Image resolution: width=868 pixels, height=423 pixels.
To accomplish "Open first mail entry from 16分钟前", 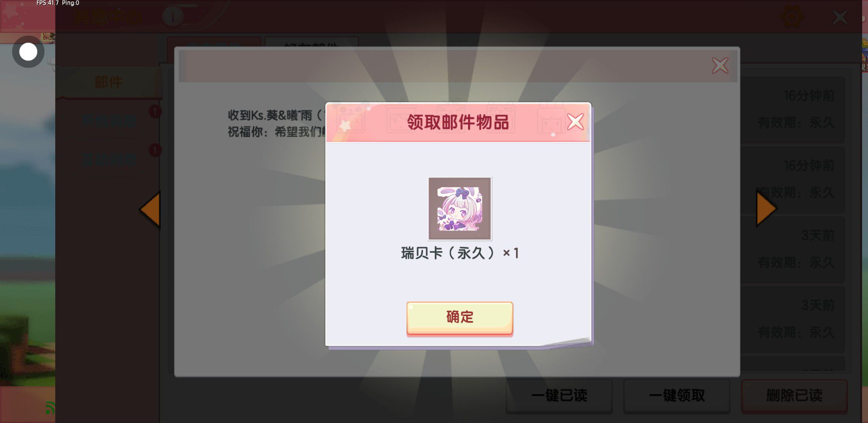I will pos(792,110).
